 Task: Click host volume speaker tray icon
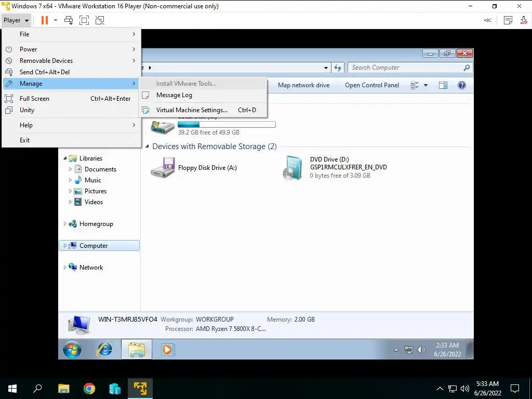pyautogui.click(x=465, y=389)
